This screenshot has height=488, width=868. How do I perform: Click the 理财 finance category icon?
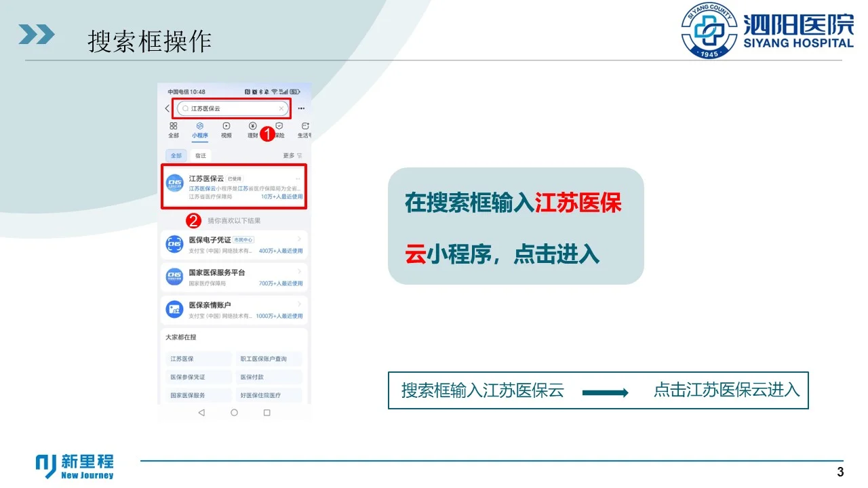(x=253, y=125)
